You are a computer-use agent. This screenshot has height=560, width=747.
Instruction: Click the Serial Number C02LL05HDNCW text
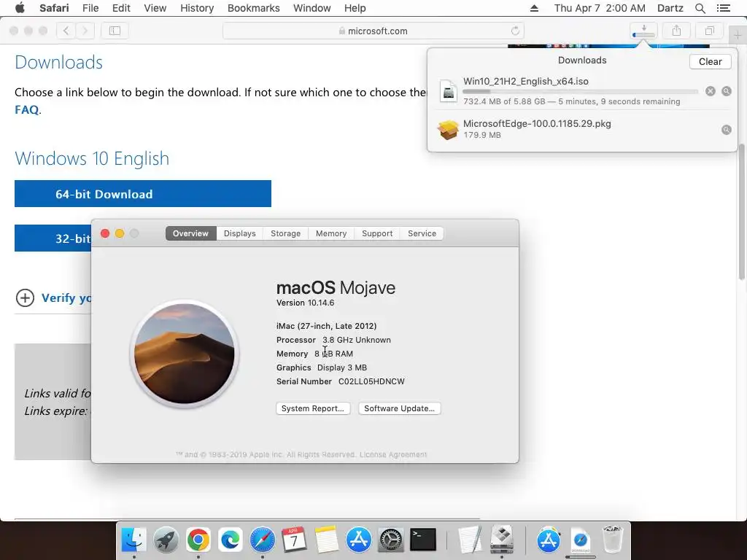(x=340, y=381)
